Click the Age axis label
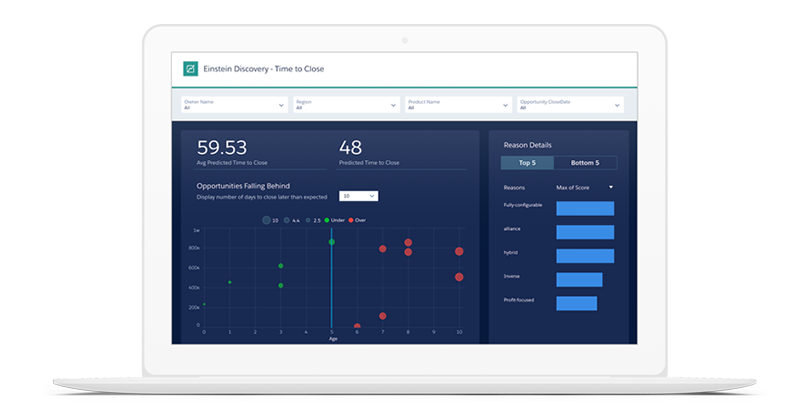800x417 pixels. click(333, 338)
